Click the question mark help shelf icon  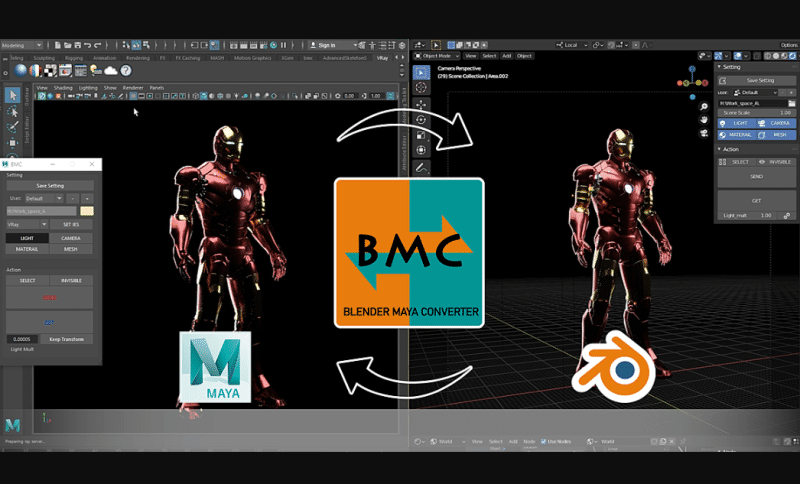[x=126, y=70]
